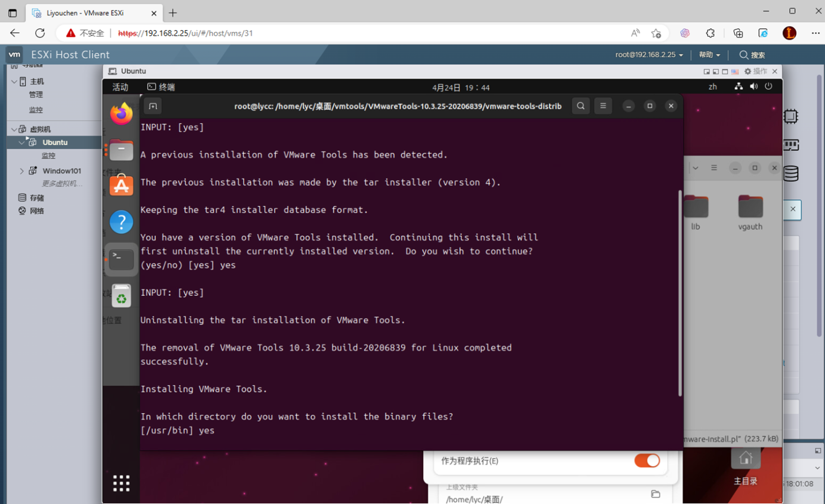Open Firefox from the Ubuntu dock
The height and width of the screenshot is (504, 825).
point(121,114)
